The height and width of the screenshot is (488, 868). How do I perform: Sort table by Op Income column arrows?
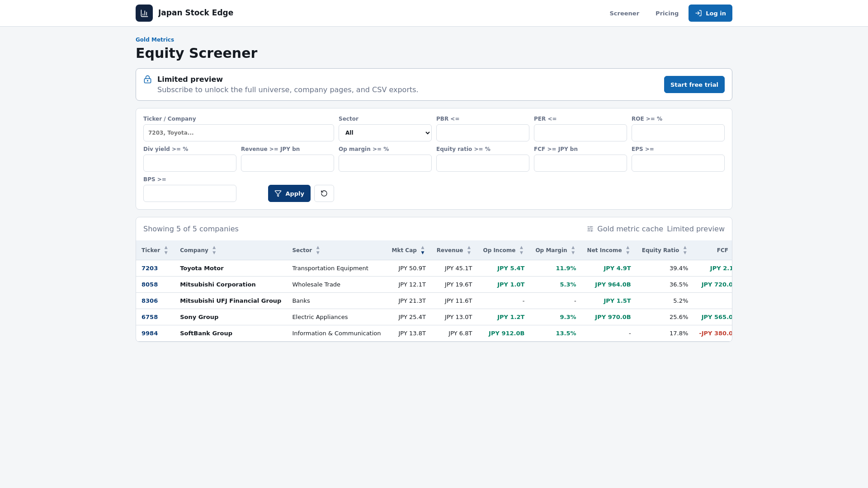point(521,250)
